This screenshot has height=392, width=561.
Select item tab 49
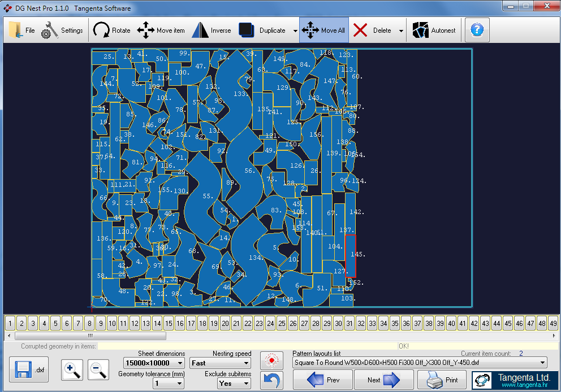(553, 324)
